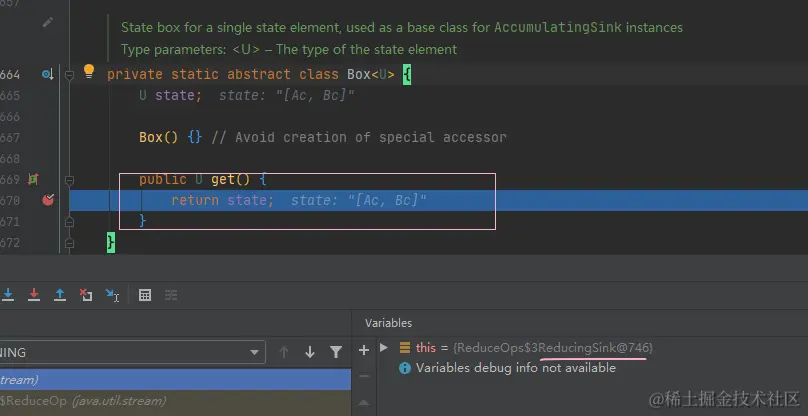The width and height of the screenshot is (808, 416).
Task: Toggle the breakpoint on line 670
Action: pyautogui.click(x=48, y=200)
